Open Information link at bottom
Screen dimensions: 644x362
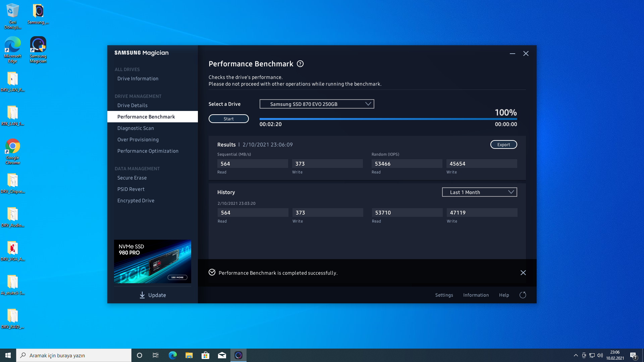click(x=476, y=295)
